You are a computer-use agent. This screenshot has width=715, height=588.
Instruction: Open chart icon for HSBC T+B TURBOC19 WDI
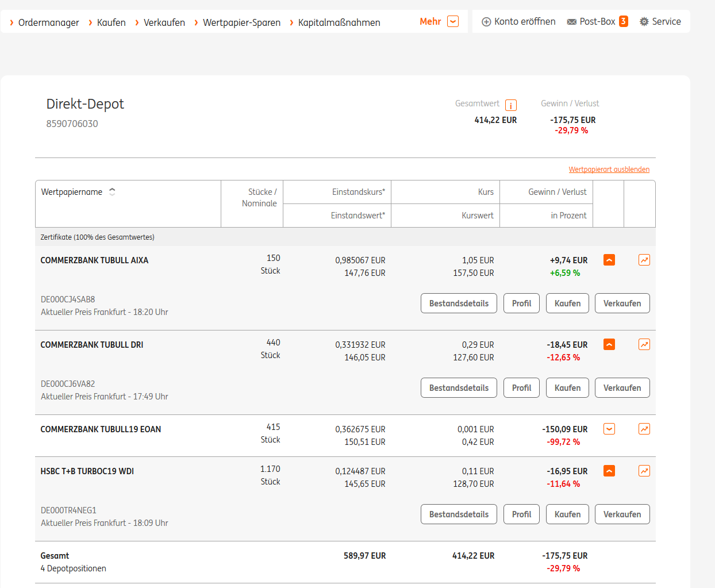coord(644,471)
